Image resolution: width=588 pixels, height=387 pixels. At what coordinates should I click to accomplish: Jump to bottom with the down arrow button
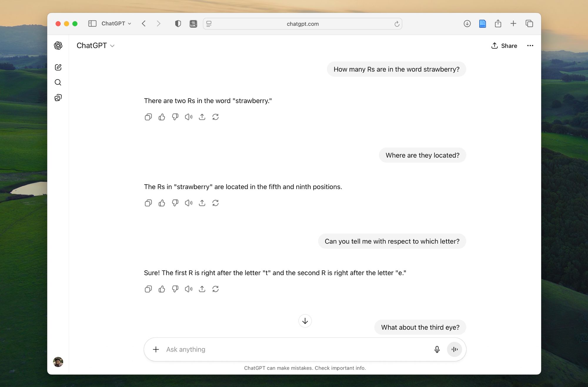[305, 321]
